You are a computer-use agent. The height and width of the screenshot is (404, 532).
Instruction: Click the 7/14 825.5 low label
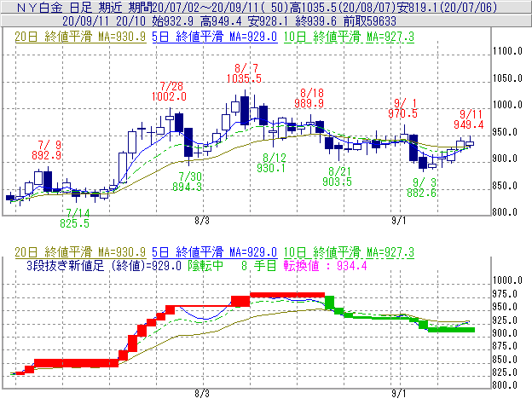click(74, 218)
